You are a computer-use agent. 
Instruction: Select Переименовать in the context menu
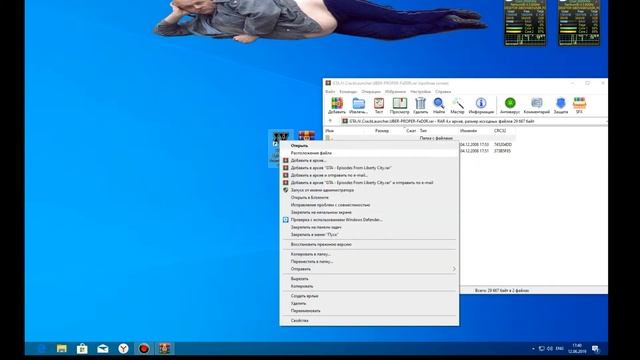(x=369, y=311)
